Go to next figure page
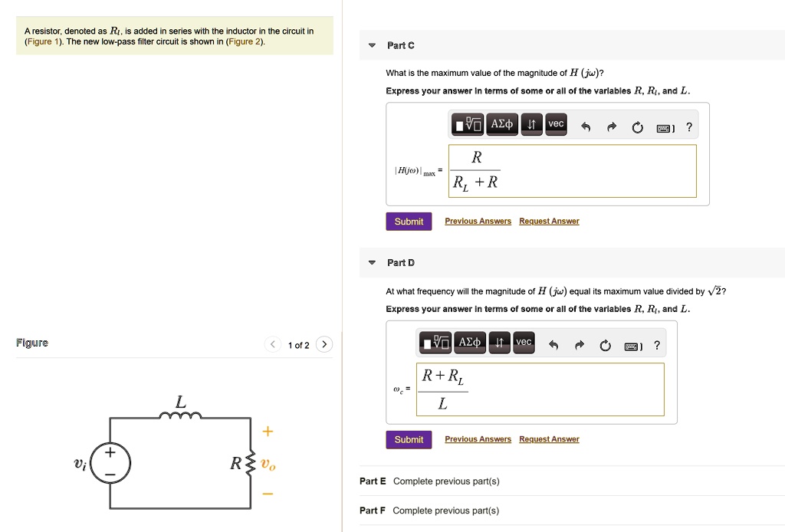 pyautogui.click(x=324, y=344)
